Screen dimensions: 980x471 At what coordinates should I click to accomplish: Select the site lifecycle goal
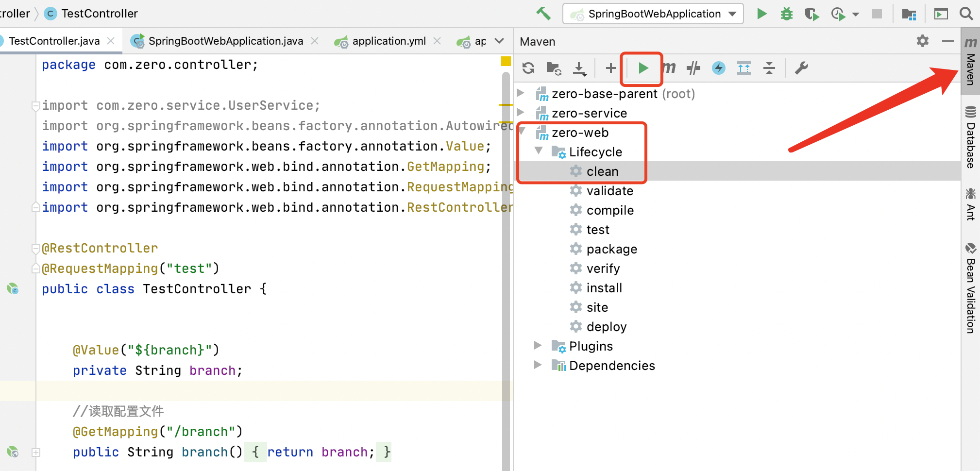pos(597,307)
